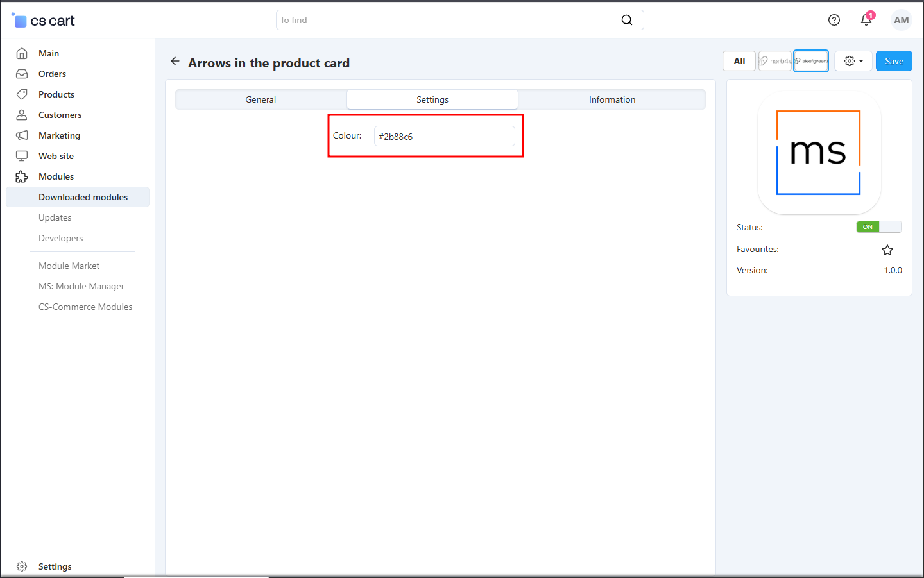The image size is (924, 578).
Task: Open the help question mark icon
Action: pyautogui.click(x=834, y=20)
